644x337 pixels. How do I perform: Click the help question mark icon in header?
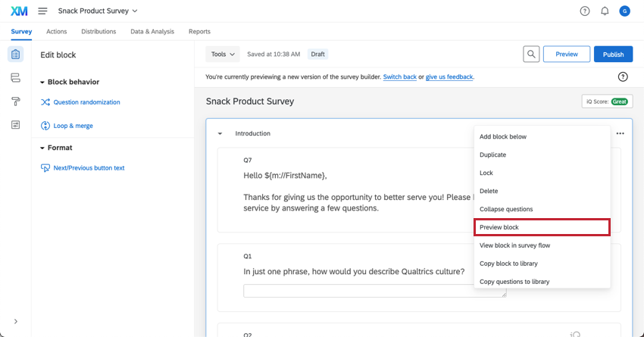pos(584,11)
